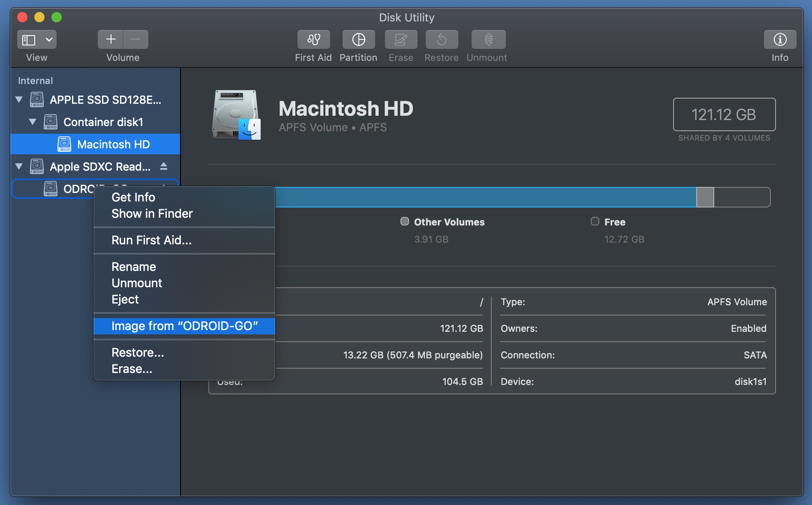
Task: Open the Partition toolbar tool
Action: (358, 39)
